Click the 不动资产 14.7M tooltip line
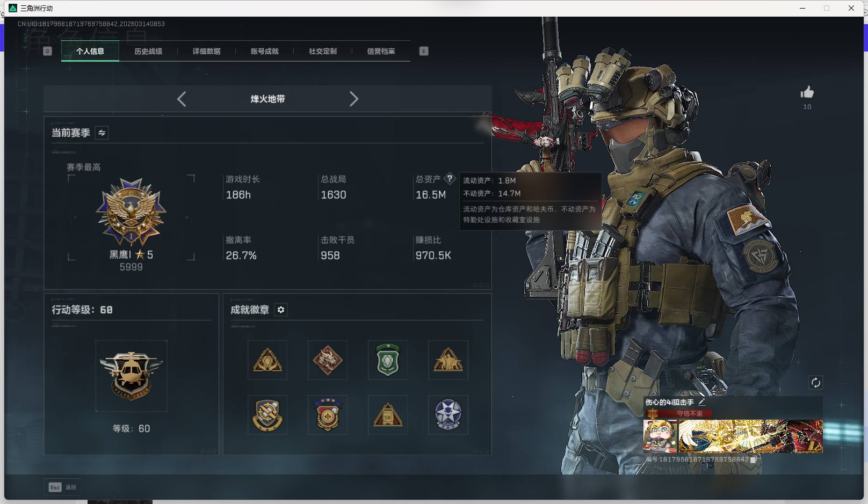Image resolution: width=868 pixels, height=504 pixels. click(x=492, y=193)
